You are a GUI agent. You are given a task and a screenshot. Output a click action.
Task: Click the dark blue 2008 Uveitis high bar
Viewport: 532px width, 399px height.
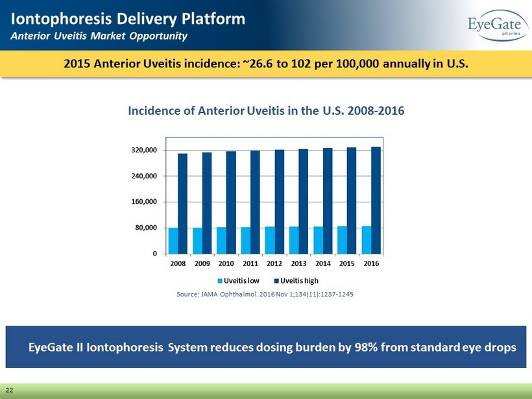point(182,204)
